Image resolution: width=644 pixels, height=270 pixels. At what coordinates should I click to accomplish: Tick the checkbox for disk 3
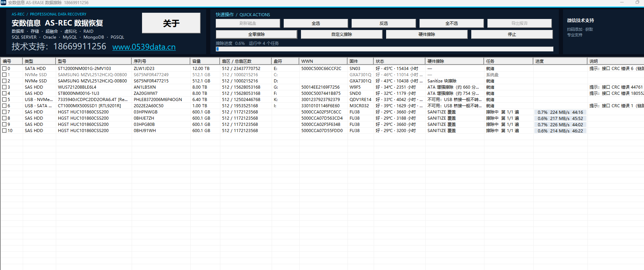[4, 87]
